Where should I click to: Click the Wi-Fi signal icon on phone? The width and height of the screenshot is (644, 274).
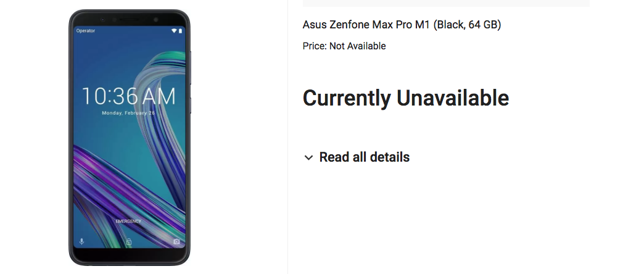(175, 30)
